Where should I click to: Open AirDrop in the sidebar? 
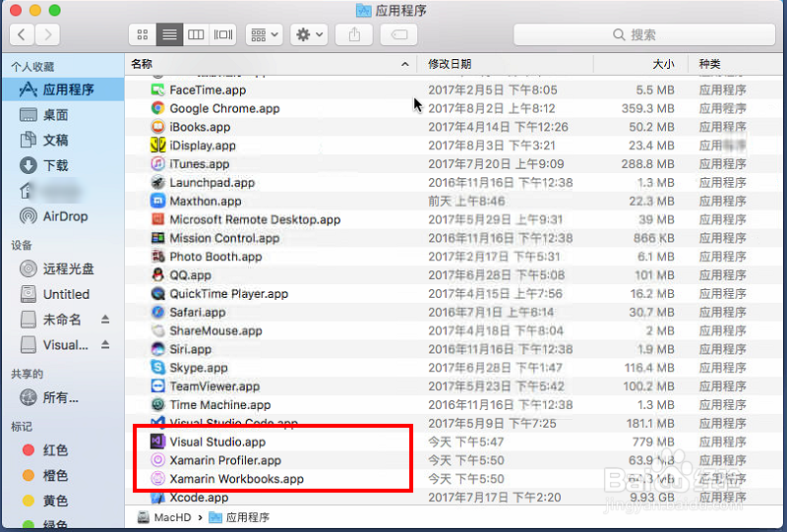tap(63, 216)
